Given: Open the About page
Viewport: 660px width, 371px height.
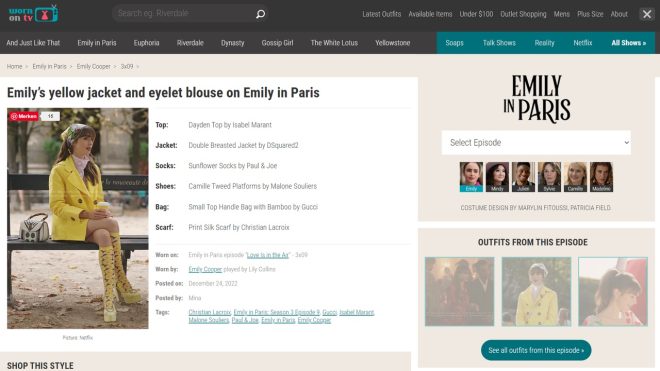Looking at the screenshot, I should (619, 14).
